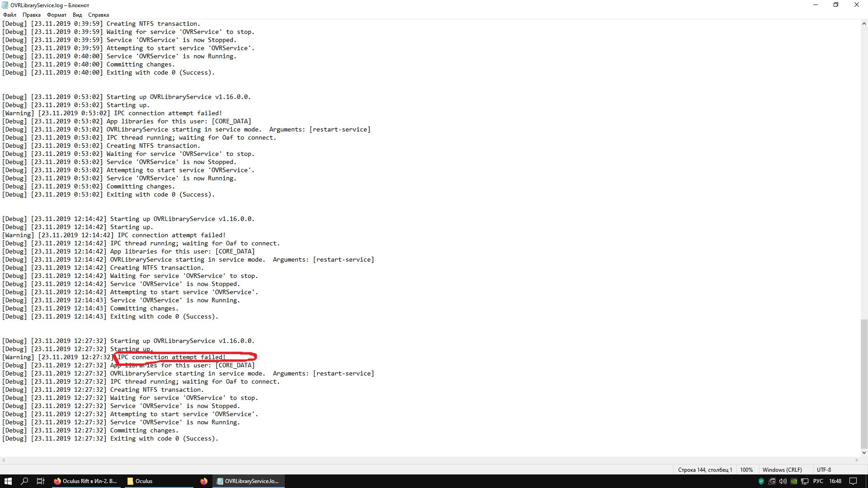Click the circled IPC connection attempt failed text

(x=172, y=357)
